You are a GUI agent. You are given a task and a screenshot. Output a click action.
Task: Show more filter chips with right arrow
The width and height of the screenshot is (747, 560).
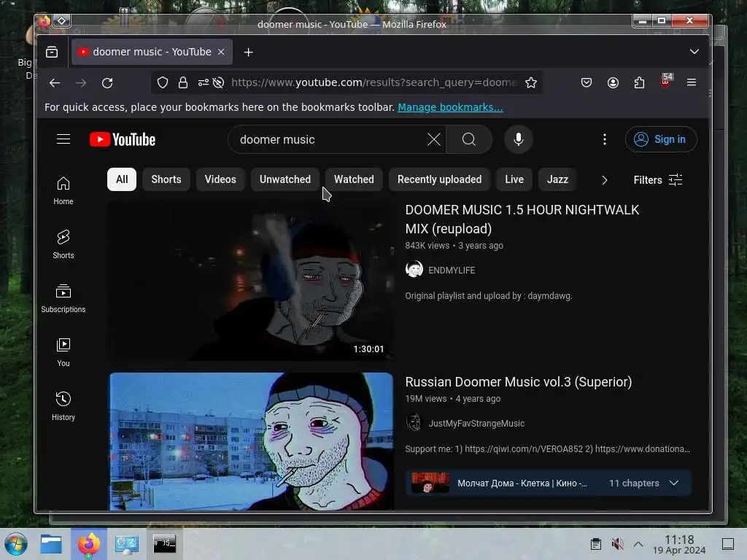click(x=605, y=180)
